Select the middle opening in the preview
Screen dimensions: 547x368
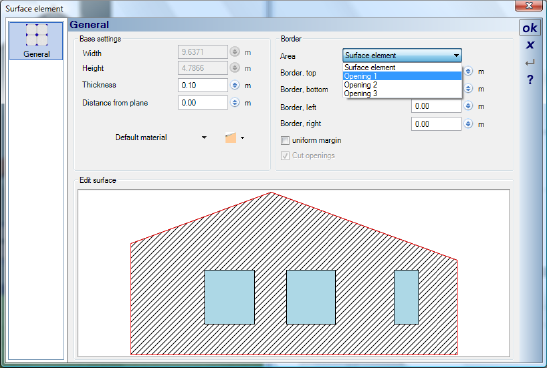311,297
